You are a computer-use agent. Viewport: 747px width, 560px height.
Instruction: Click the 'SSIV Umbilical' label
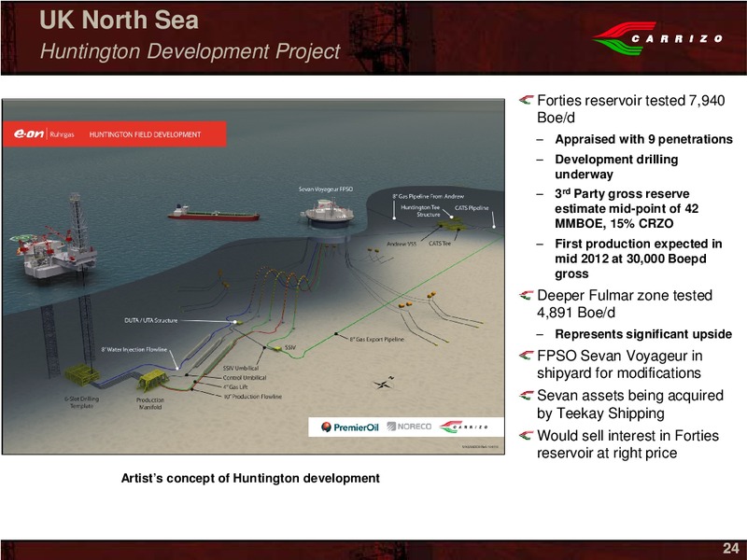pyautogui.click(x=241, y=368)
